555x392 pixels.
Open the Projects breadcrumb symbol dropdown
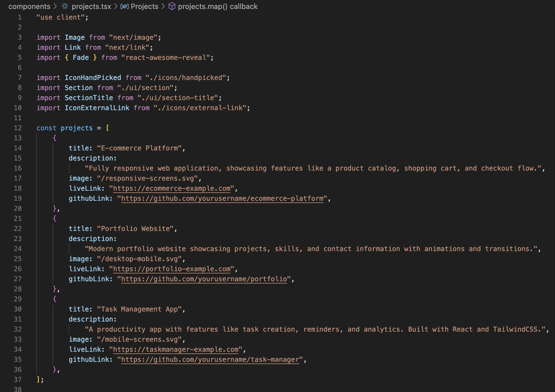pos(144,6)
